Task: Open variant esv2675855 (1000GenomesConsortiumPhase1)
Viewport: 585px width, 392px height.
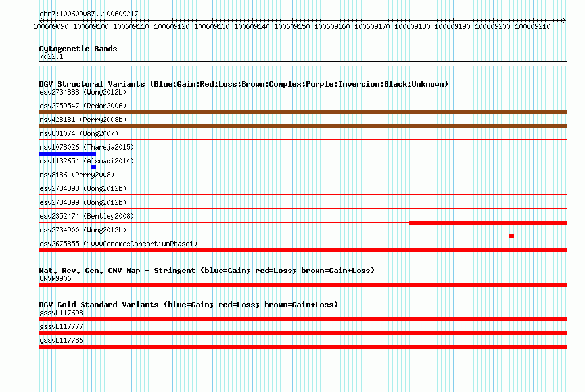Action: coord(118,244)
